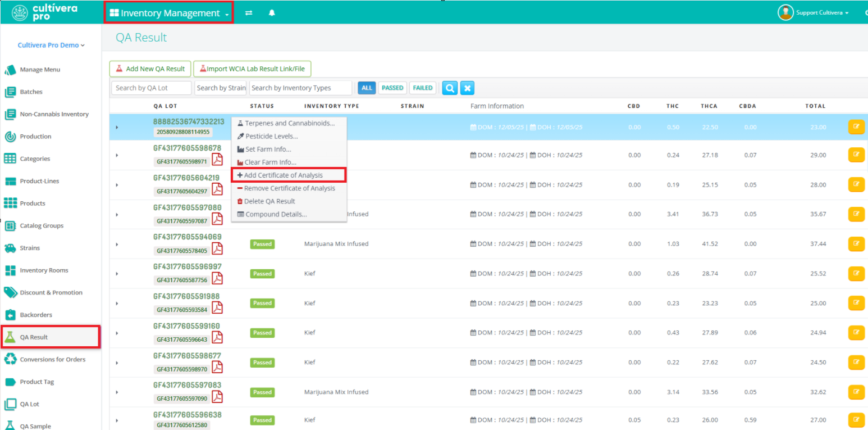Open PDF certificate for GF43177605598678
The image size is (868, 430).
[217, 160]
